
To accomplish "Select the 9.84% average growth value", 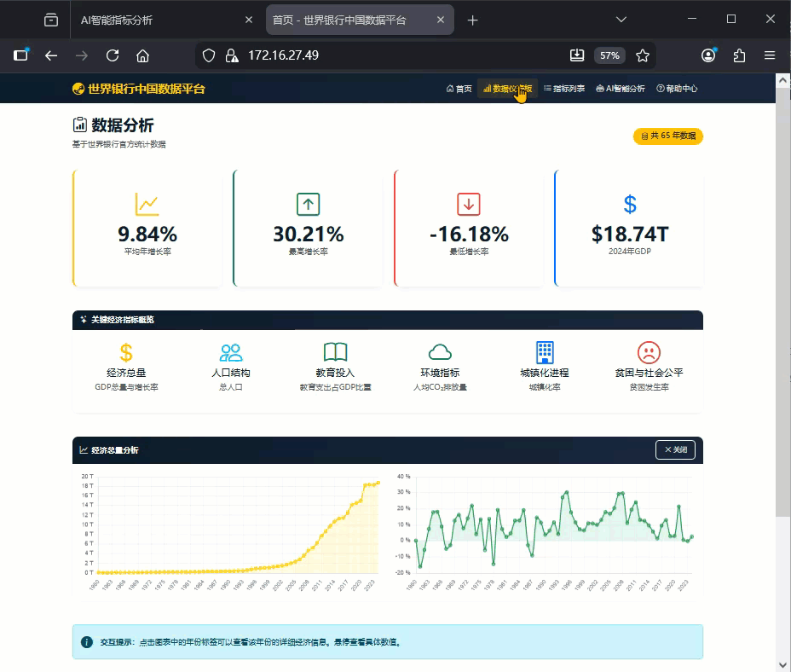I will [x=147, y=235].
